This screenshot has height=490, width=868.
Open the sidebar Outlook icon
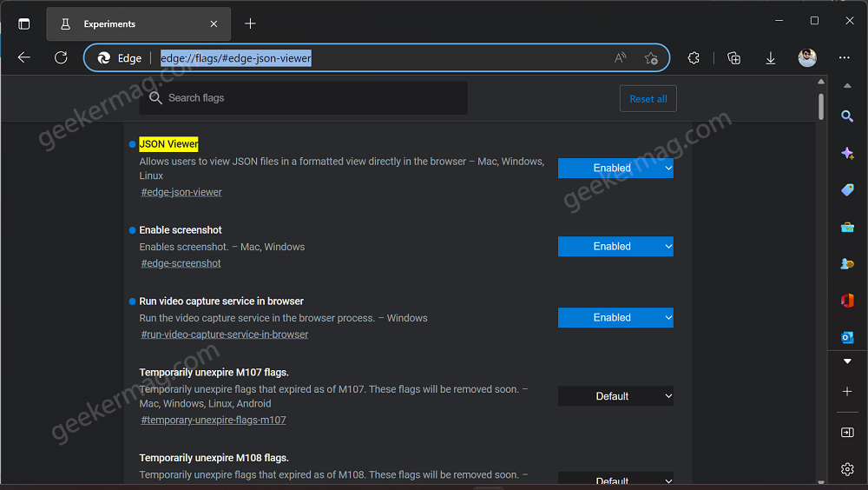(x=847, y=337)
